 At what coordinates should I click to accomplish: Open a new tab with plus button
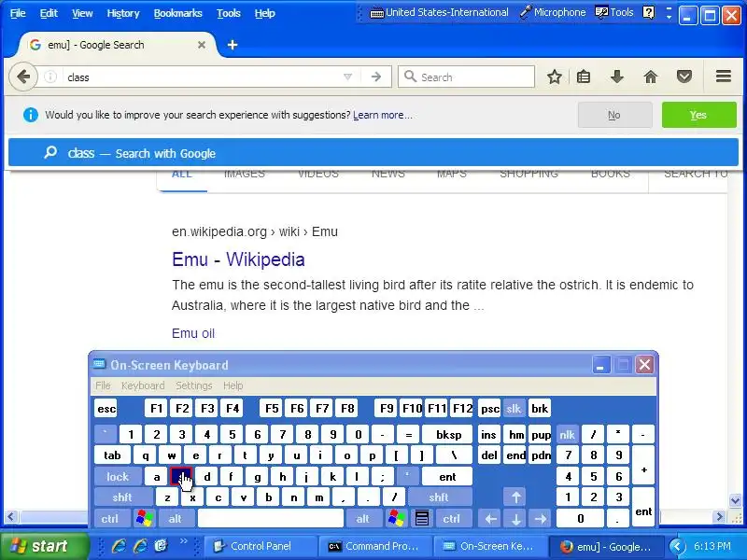point(232,45)
